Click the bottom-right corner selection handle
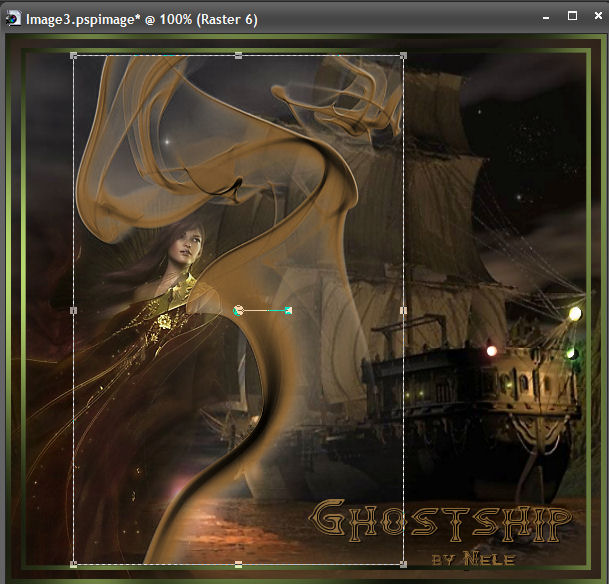Viewport: 609px width, 584px height. [403, 565]
